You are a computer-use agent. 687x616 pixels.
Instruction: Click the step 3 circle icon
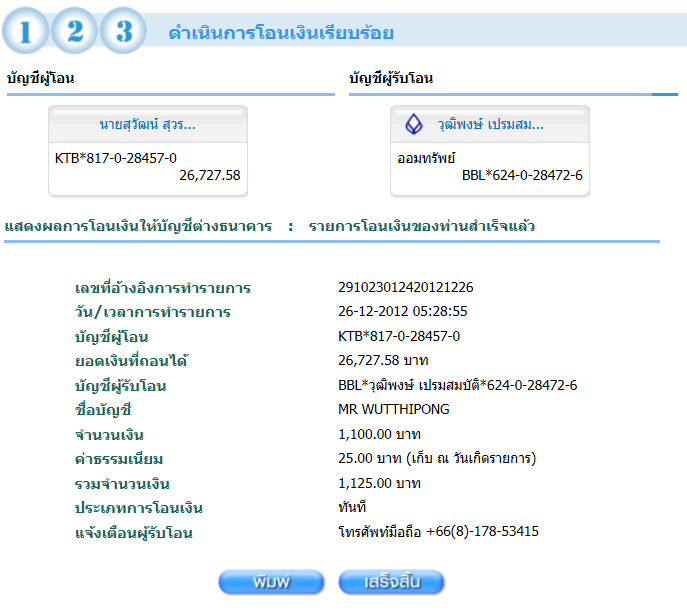point(124,31)
